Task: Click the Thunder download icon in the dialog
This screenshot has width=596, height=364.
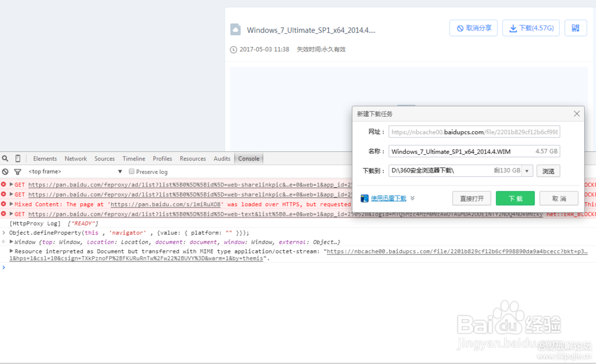Action: coord(365,198)
